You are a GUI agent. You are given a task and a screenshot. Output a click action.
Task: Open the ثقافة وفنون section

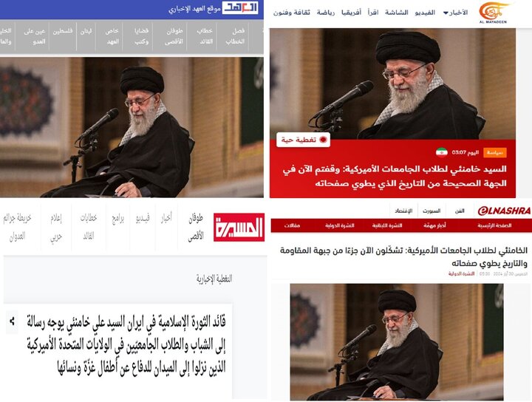(x=292, y=13)
